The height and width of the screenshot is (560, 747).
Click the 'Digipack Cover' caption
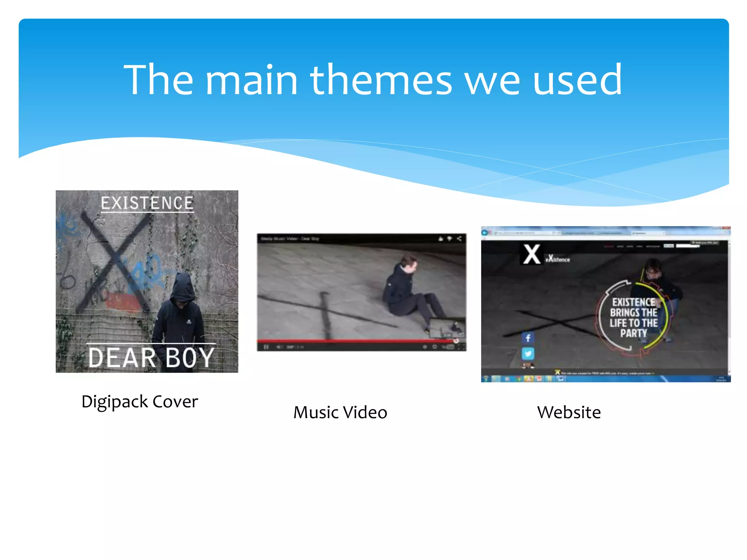[x=140, y=402]
